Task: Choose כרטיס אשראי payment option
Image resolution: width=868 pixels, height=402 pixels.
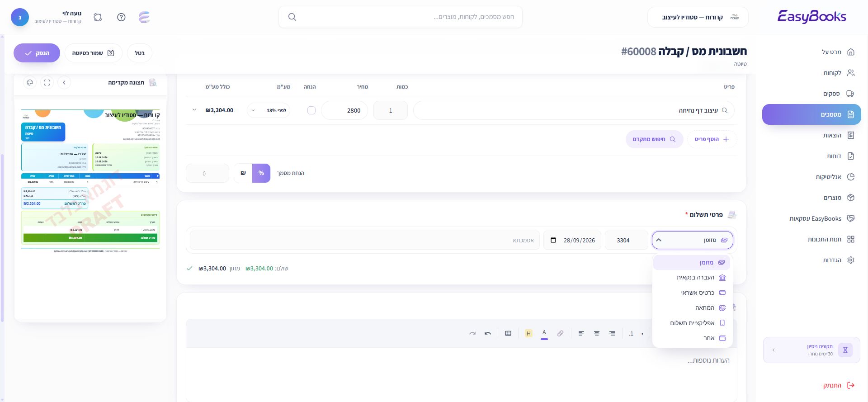Action: tap(692, 293)
